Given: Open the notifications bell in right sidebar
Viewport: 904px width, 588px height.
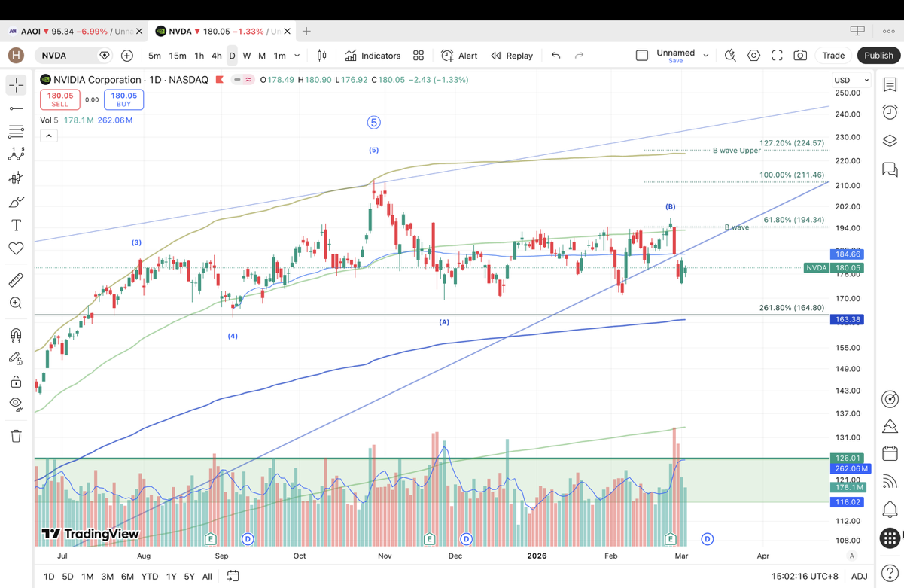Looking at the screenshot, I should 890,510.
